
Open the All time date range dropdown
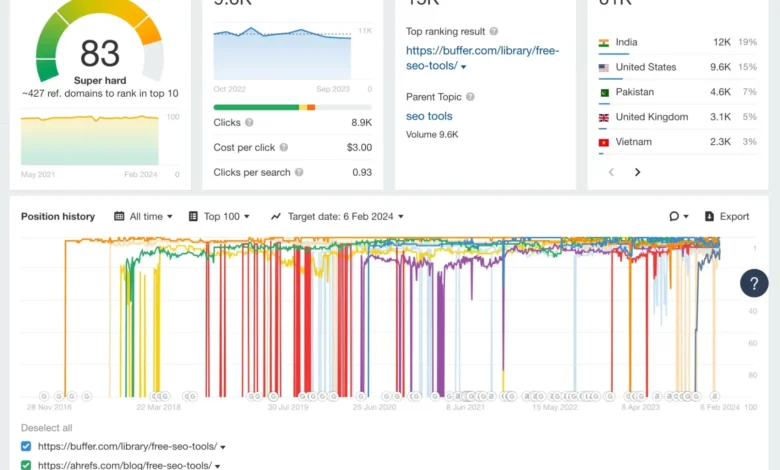[144, 216]
